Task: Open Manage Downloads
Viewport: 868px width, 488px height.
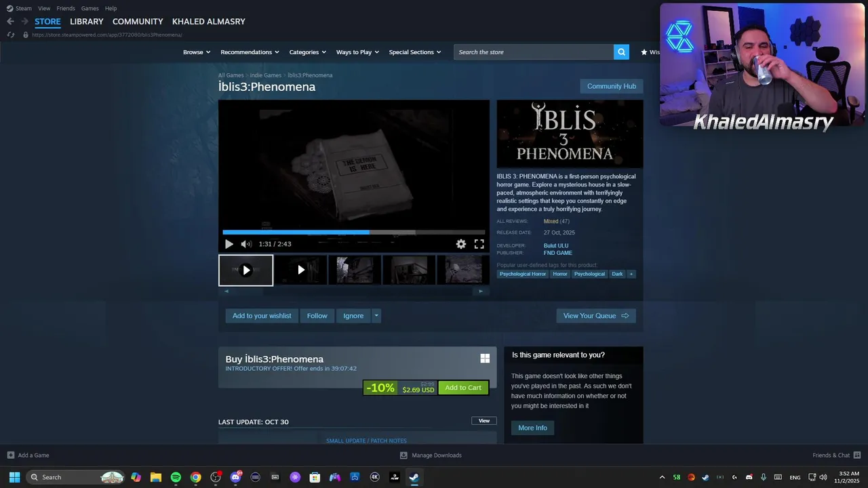Action: 431,455
